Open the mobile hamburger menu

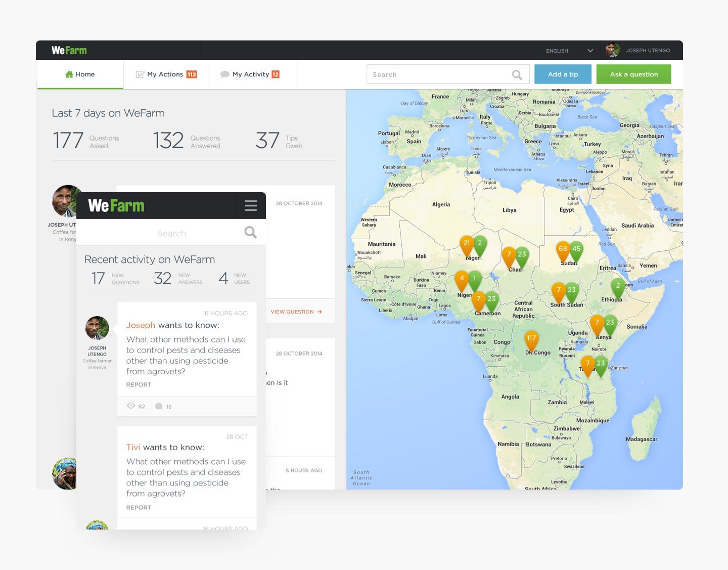point(251,205)
